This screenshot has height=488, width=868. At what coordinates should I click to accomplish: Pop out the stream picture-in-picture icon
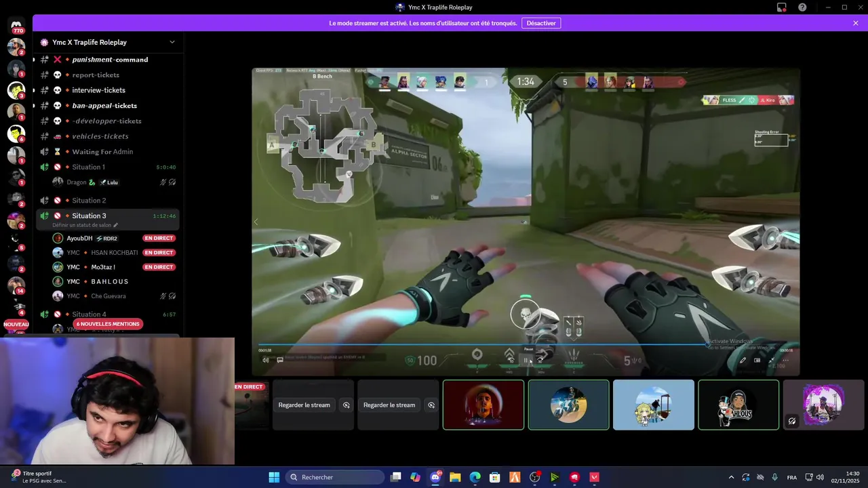757,360
